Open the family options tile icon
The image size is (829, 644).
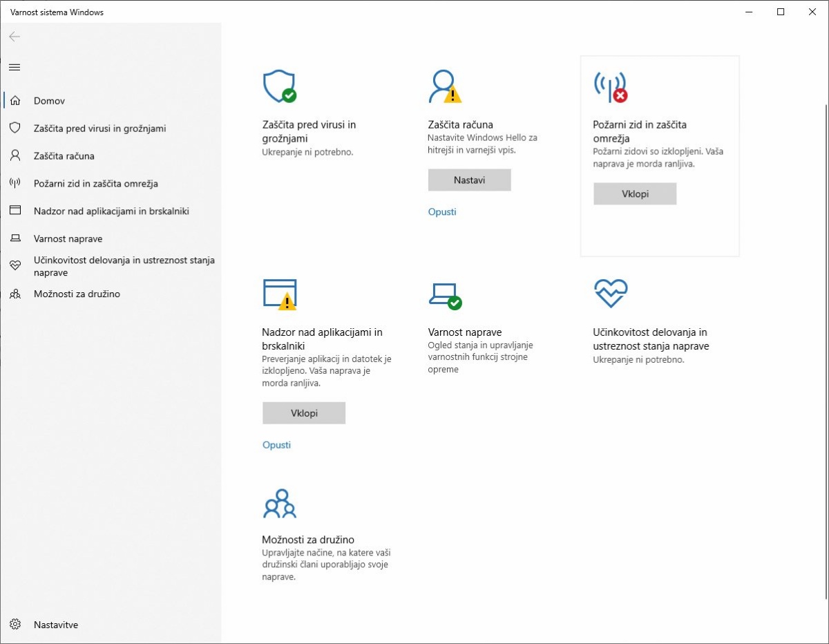280,503
